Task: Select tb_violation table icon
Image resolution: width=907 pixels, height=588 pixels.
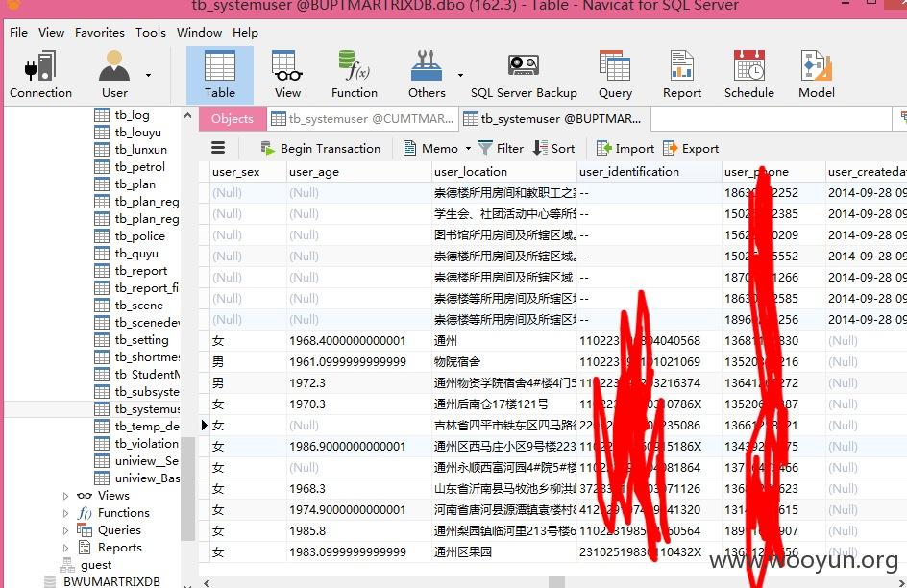Action: tap(102, 444)
